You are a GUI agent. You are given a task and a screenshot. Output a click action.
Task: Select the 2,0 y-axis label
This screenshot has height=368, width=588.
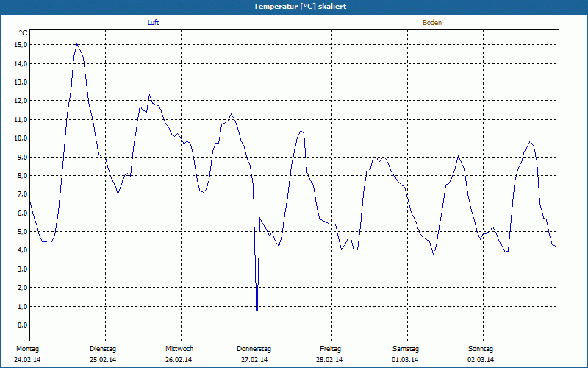pos(24,288)
